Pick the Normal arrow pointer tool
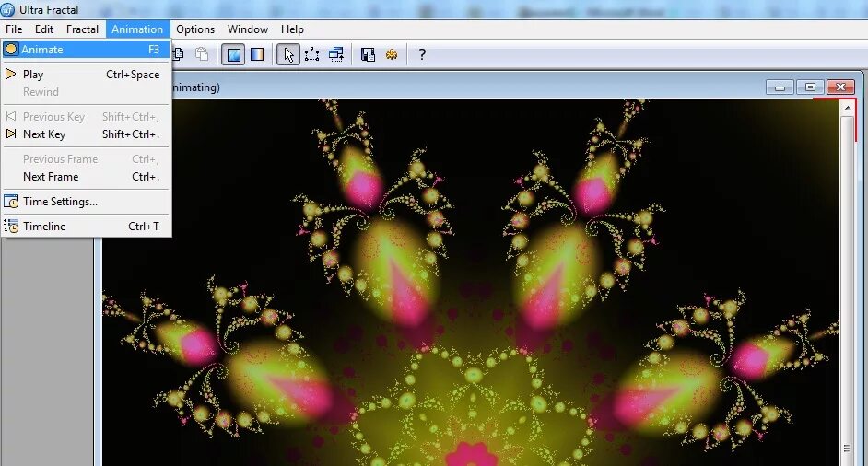 [x=288, y=54]
